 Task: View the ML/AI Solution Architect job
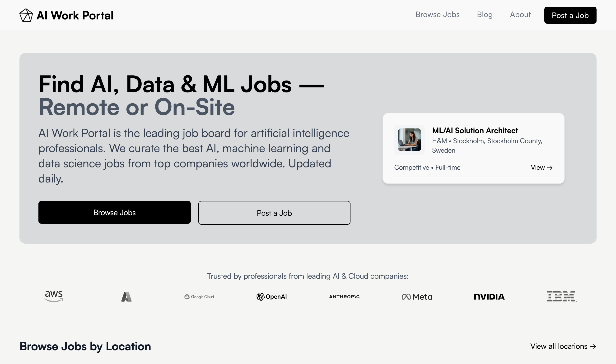pos(541,167)
